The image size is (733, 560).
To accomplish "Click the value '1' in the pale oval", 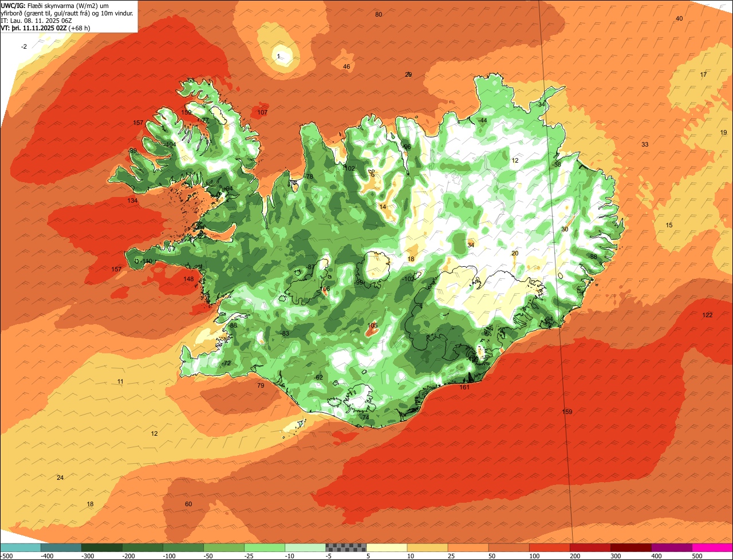I will pyautogui.click(x=279, y=56).
